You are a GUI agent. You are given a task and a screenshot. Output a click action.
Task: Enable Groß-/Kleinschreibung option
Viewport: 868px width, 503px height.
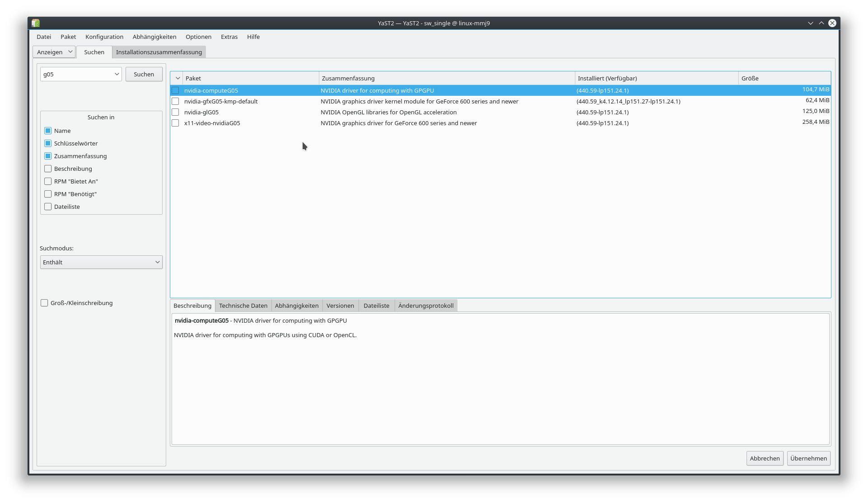44,303
